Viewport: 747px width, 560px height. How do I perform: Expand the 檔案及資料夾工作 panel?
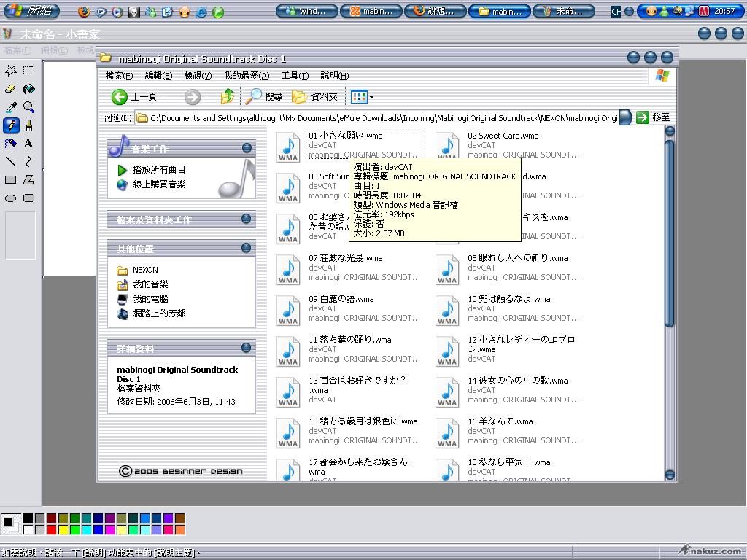coord(247,219)
